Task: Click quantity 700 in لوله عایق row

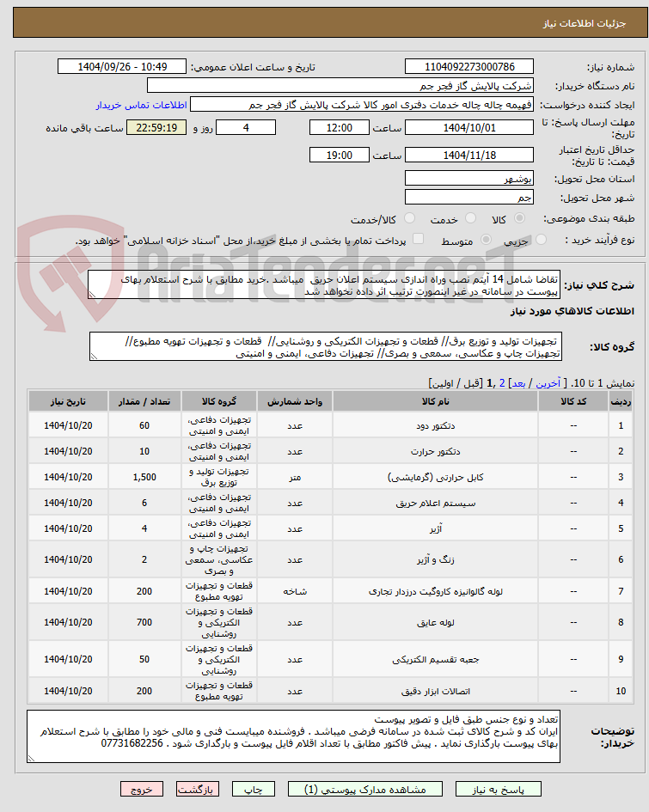Action: [x=144, y=622]
